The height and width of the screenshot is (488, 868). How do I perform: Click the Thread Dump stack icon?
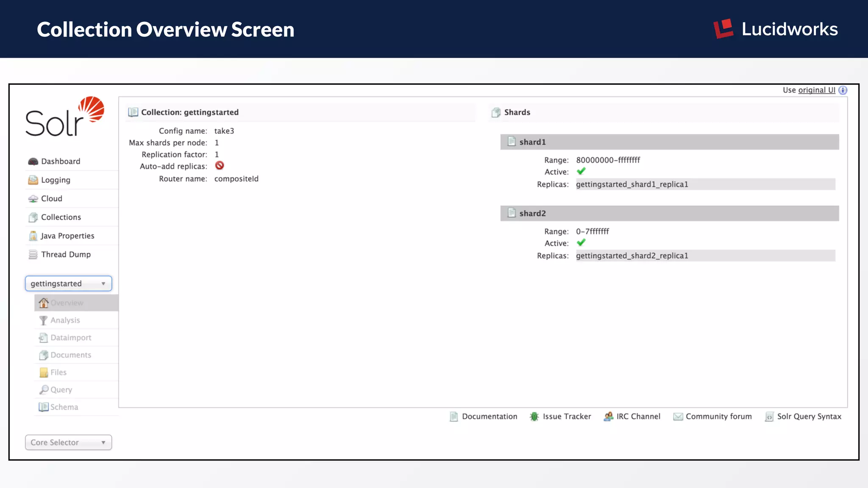(33, 255)
